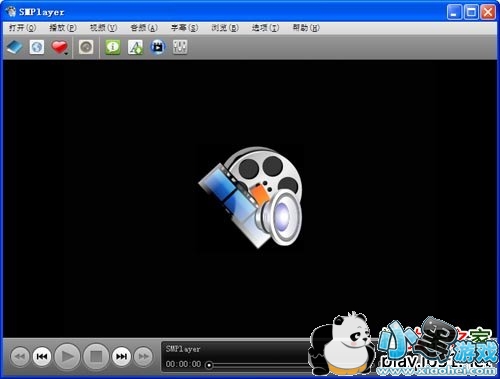Screen dimensions: 500x379
Task: Maximize the SMPlayer window
Action: pyautogui.click(x=471, y=12)
